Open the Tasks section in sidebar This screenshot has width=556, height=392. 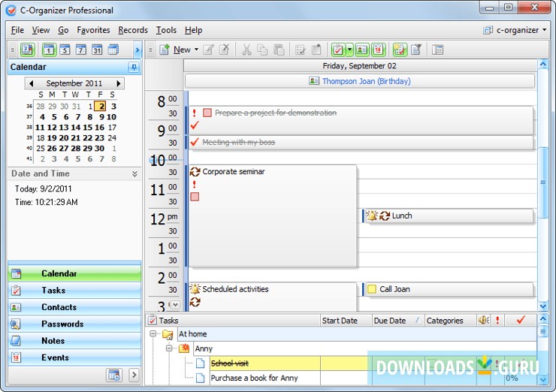pyautogui.click(x=74, y=291)
